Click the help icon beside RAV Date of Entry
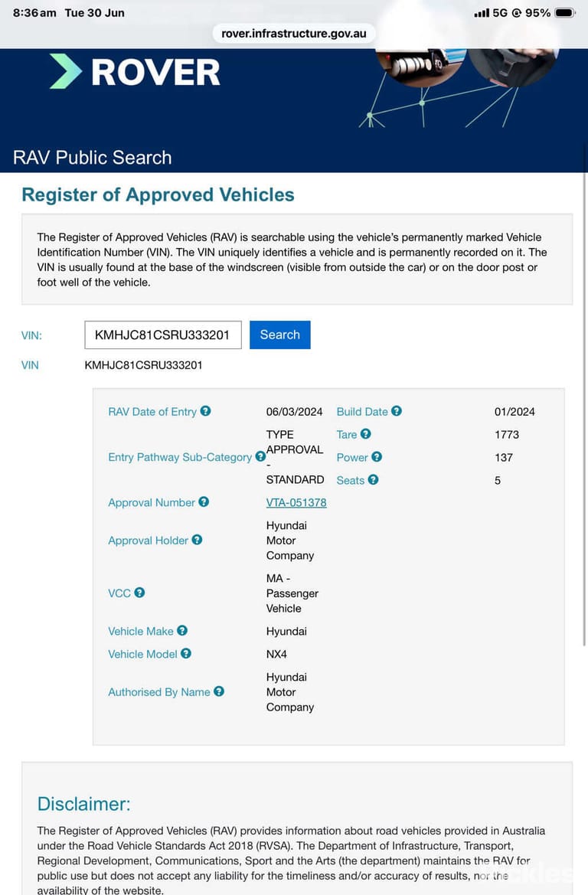This screenshot has height=895, width=588. (x=205, y=411)
